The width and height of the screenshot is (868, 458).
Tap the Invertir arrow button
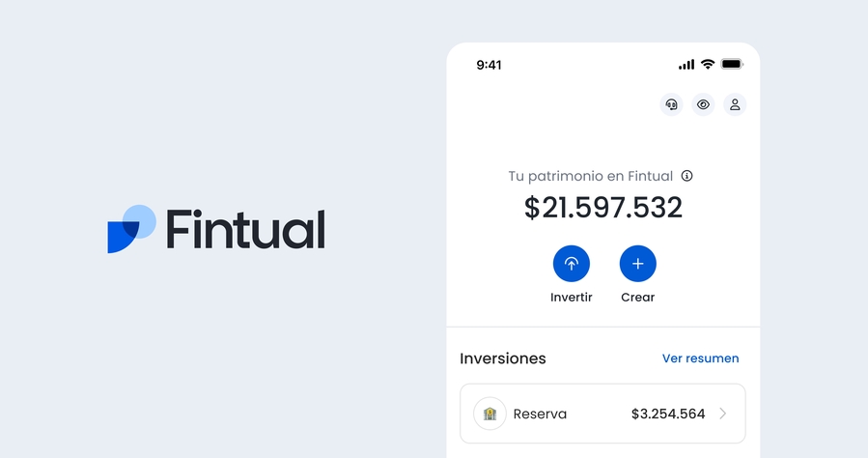click(572, 264)
